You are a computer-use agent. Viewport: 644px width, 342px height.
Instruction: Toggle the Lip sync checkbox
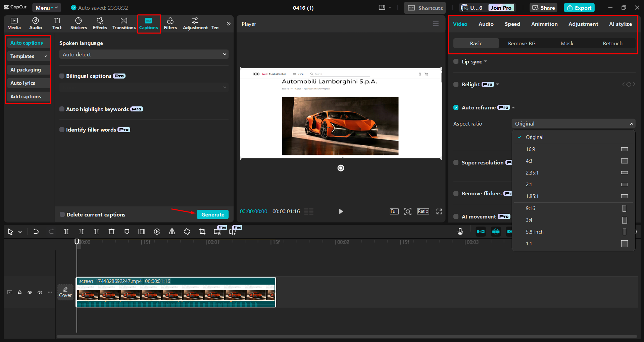[x=456, y=61]
